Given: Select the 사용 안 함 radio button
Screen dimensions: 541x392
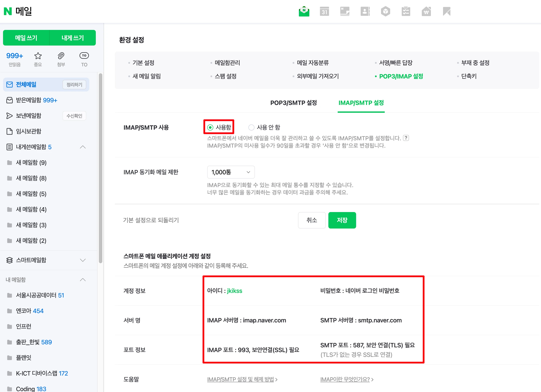Looking at the screenshot, I should pos(251,127).
